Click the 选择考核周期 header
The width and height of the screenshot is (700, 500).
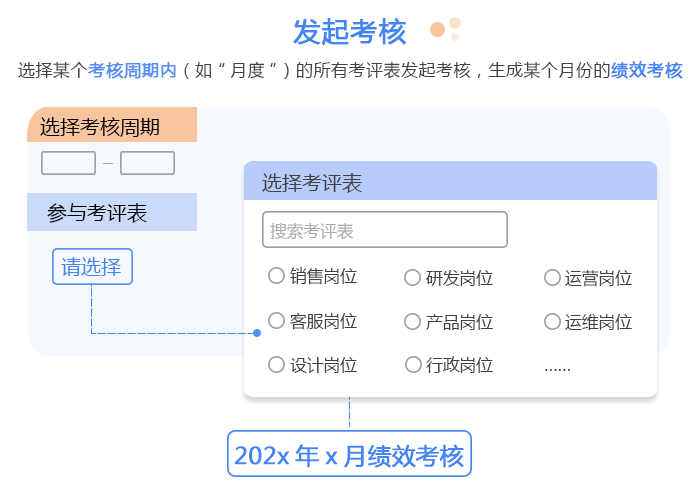click(111, 127)
